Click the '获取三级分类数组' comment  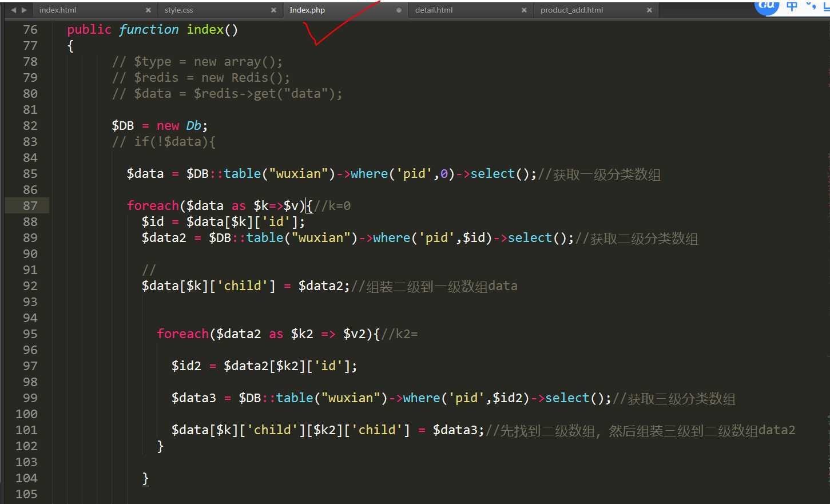[x=674, y=399]
